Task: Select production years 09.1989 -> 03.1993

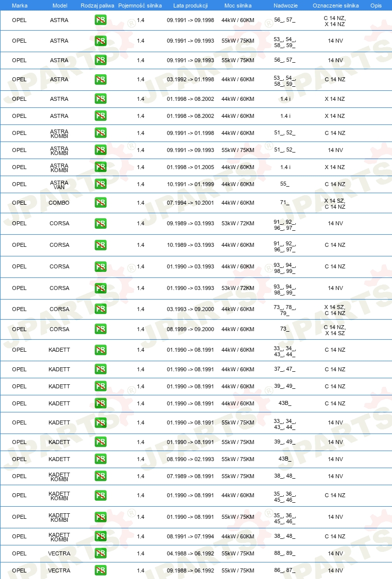Action: (x=190, y=223)
